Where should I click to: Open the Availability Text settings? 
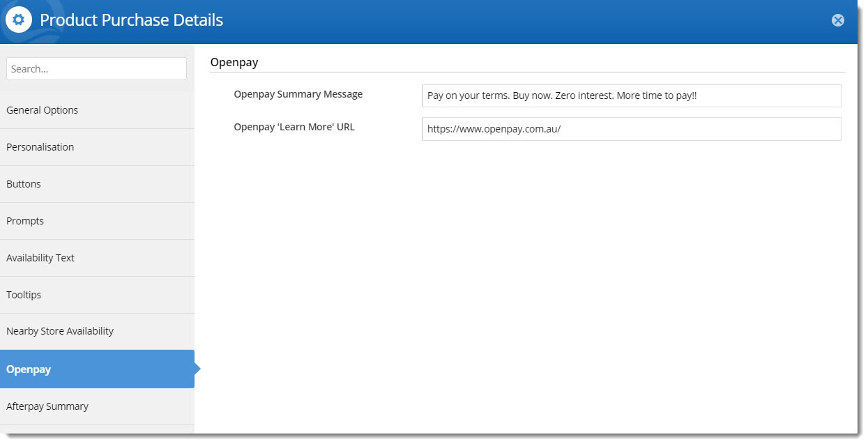pos(97,258)
